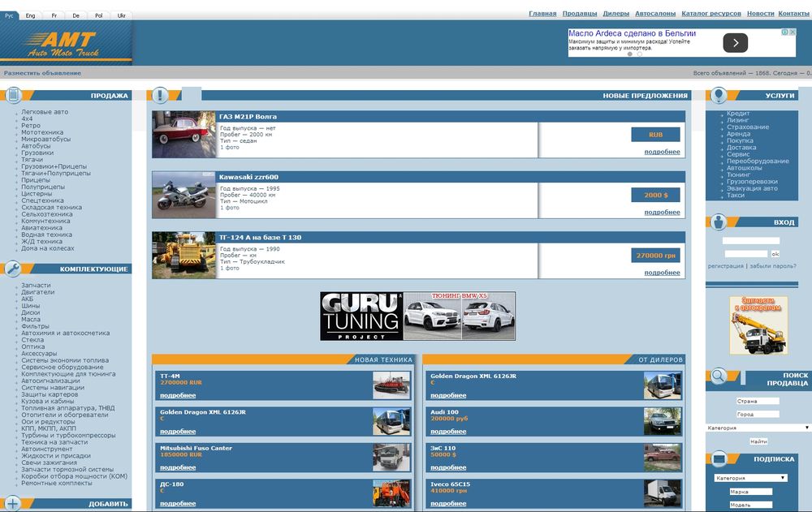
Task: Click the AMT Auto Moto Truck logo
Action: [65, 44]
